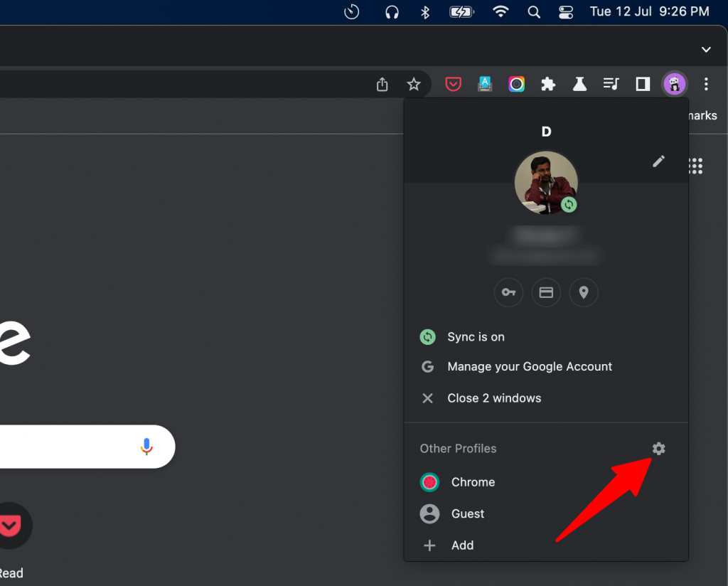Collapse the panel using the top chevron
The height and width of the screenshot is (586, 728).
point(706,49)
